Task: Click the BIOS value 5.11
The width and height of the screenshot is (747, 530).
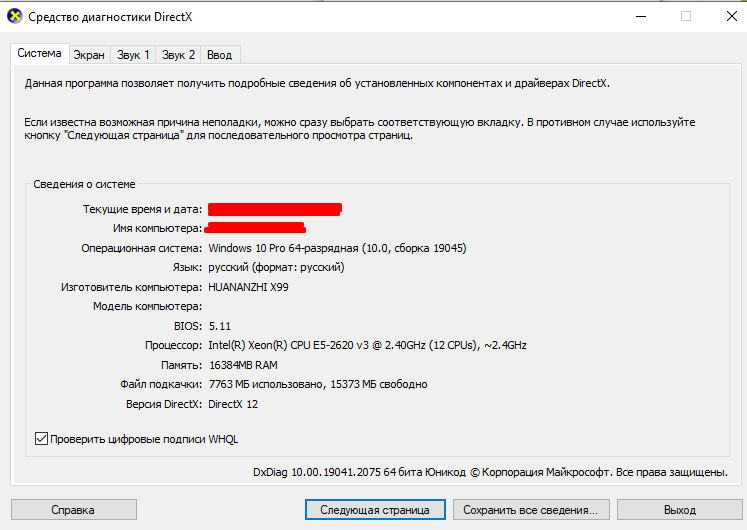Action: [220, 326]
